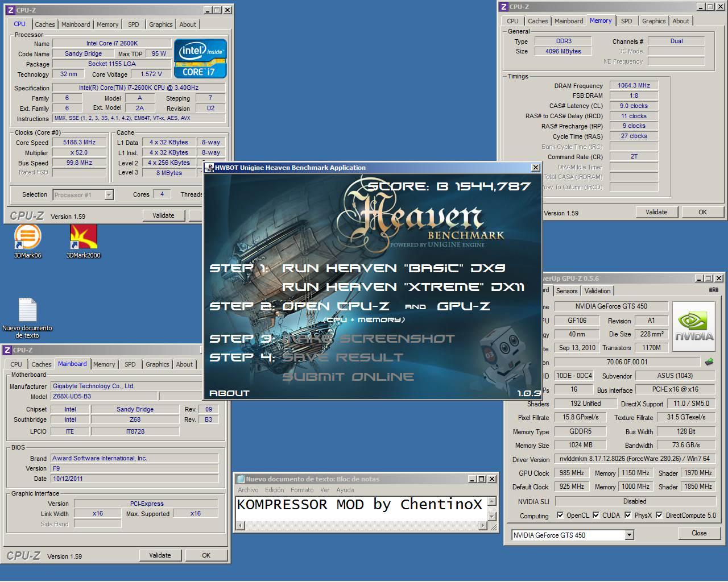Click OK in the Mainboard CPU-Z window

206,555
